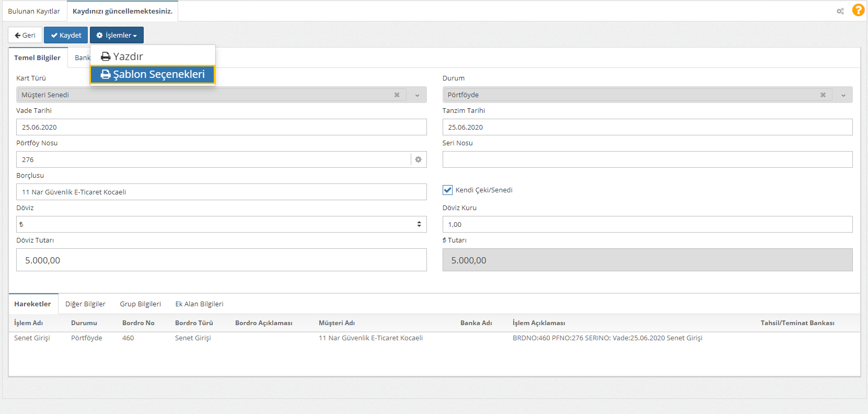Image resolution: width=868 pixels, height=414 pixels.
Task: Click the gear icon beside Pörtföy Nosu
Action: 418,159
